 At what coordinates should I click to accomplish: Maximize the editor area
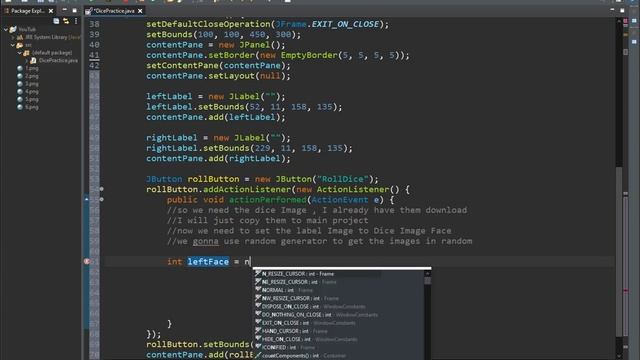pyautogui.click(x=622, y=10)
